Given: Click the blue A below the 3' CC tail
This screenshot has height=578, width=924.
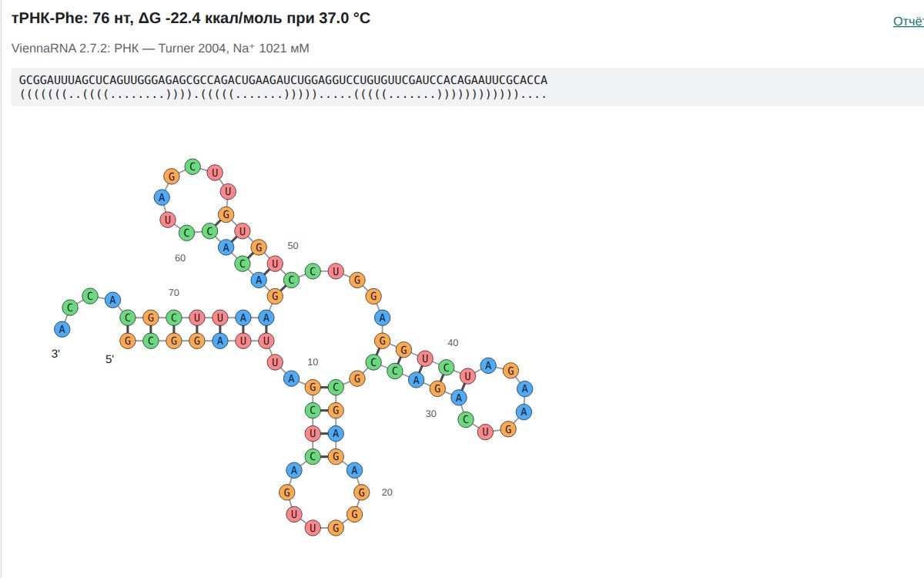Looking at the screenshot, I should coord(112,300).
